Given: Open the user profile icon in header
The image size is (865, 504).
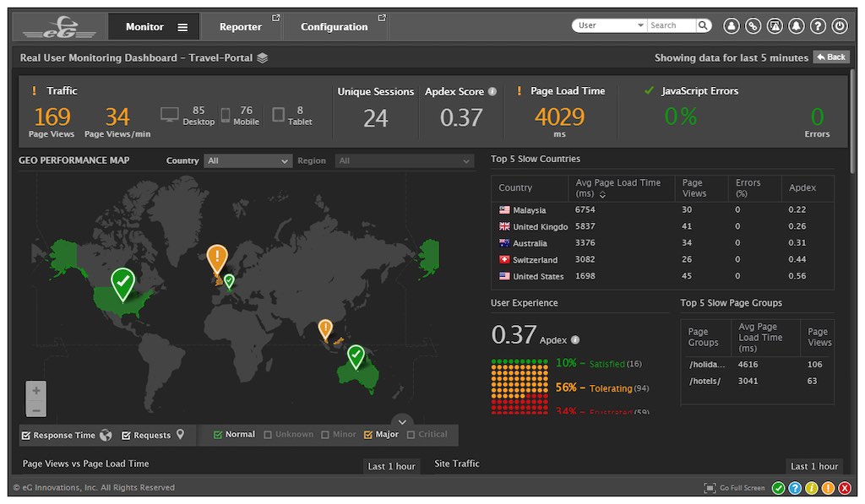Looking at the screenshot, I should point(732,26).
